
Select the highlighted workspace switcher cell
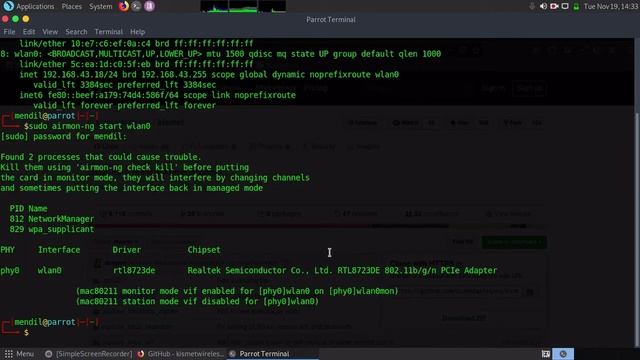(x=563, y=354)
